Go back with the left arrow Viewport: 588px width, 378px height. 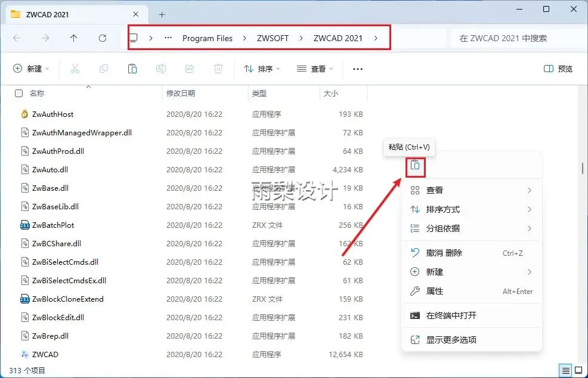(17, 38)
